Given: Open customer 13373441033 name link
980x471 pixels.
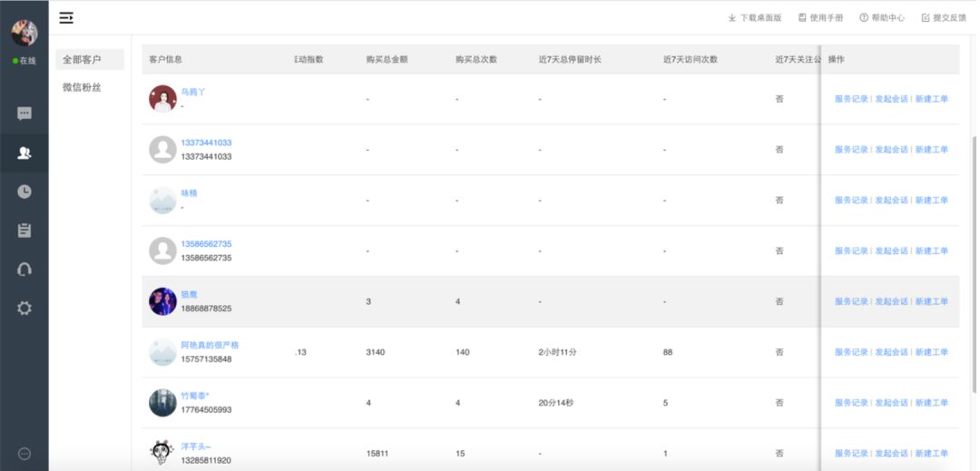Looking at the screenshot, I should click(x=206, y=142).
